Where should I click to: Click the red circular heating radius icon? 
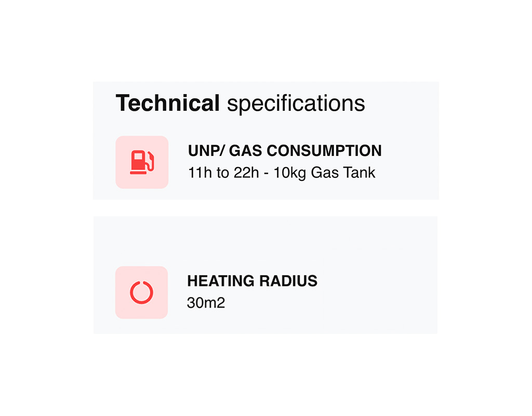tap(141, 292)
